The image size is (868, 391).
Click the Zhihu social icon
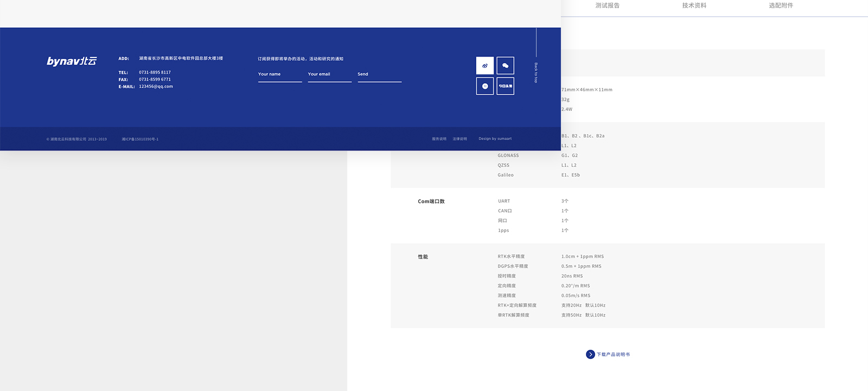point(484,86)
